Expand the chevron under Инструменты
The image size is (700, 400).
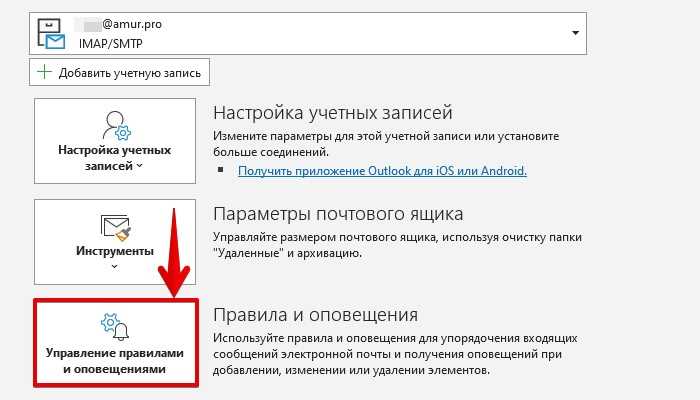[x=115, y=267]
